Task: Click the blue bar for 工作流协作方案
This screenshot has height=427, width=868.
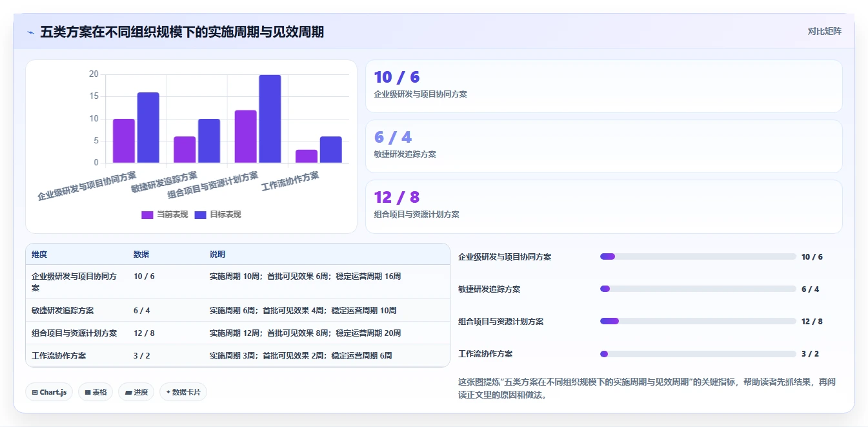Action: click(331, 150)
